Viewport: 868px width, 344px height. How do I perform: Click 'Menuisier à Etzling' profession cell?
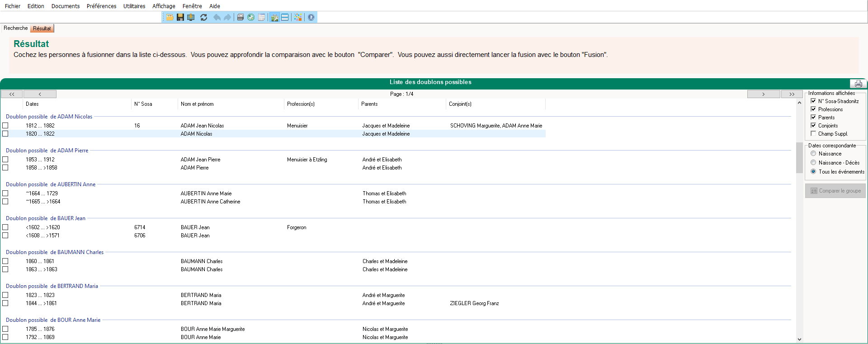(x=307, y=160)
